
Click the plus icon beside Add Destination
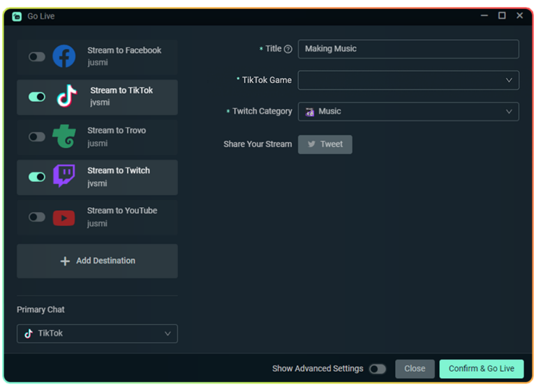pos(65,261)
